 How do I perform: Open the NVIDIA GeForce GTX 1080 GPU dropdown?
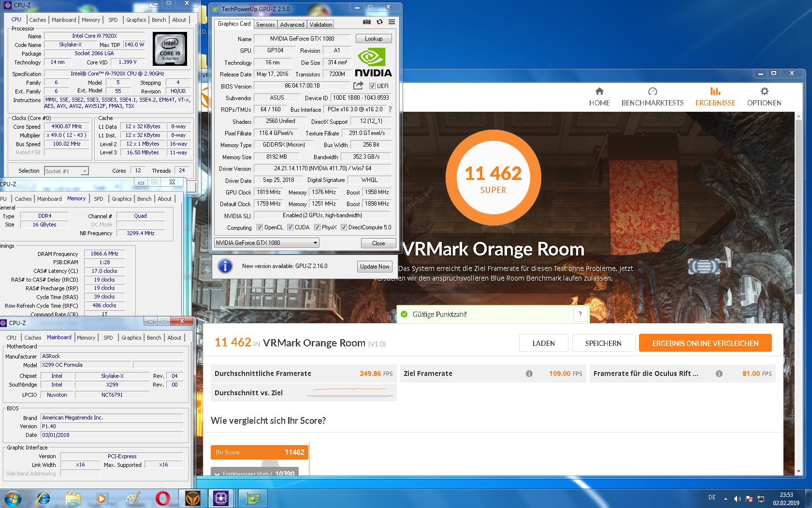click(x=267, y=243)
